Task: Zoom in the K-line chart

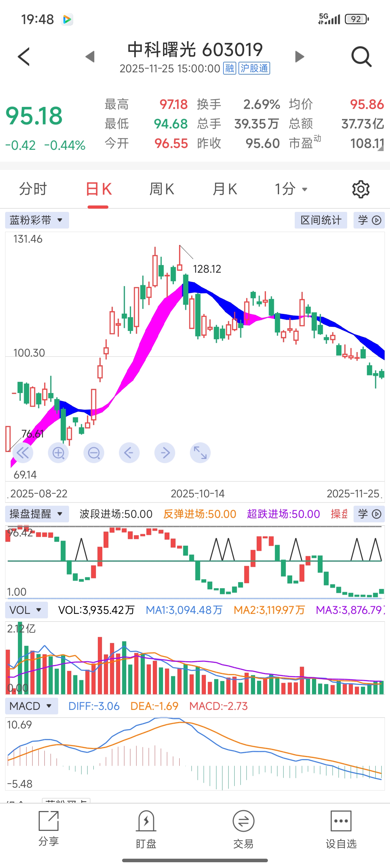Action: coord(59,453)
